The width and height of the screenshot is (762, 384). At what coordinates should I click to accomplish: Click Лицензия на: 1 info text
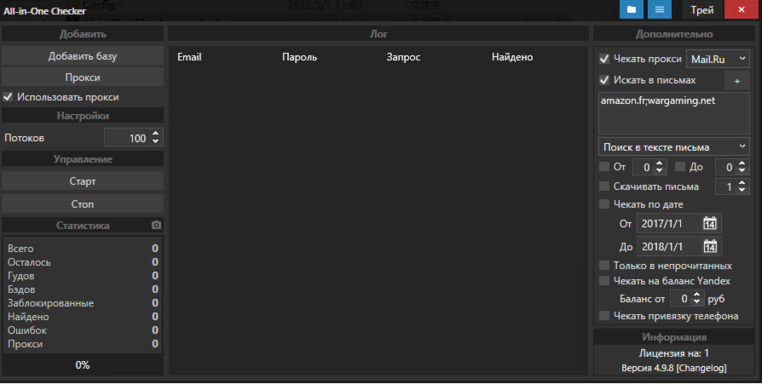tap(674, 353)
